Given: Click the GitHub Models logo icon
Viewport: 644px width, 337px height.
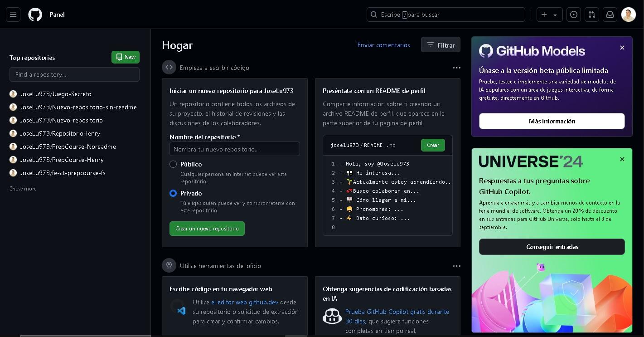Looking at the screenshot, I should (x=486, y=51).
